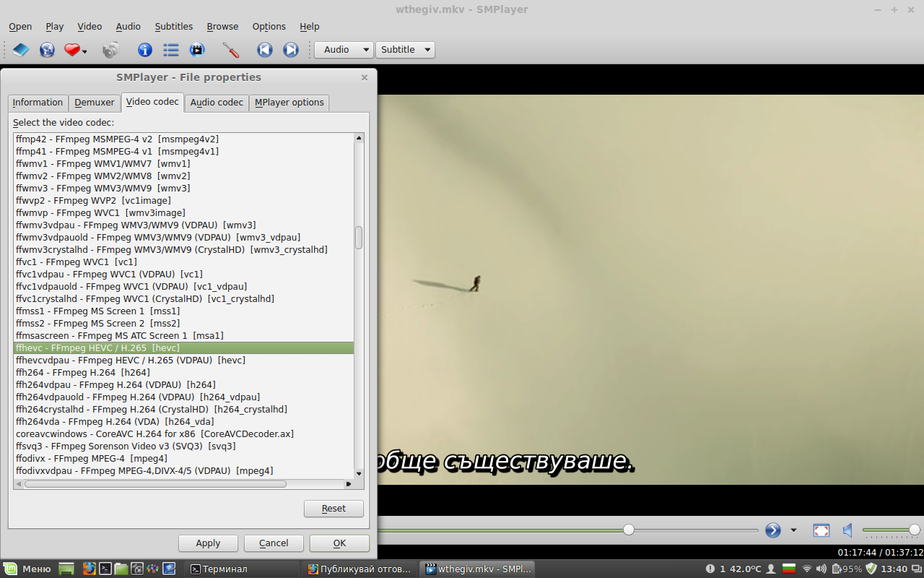The height and width of the screenshot is (578, 924).
Task: Select ffh264vda H.264 (VDA) codec
Action: tap(183, 422)
